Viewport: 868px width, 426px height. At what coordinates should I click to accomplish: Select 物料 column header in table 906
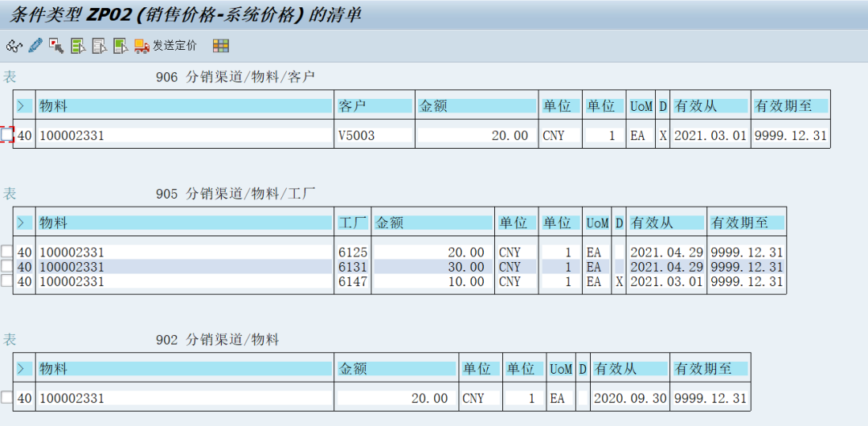tap(185, 106)
